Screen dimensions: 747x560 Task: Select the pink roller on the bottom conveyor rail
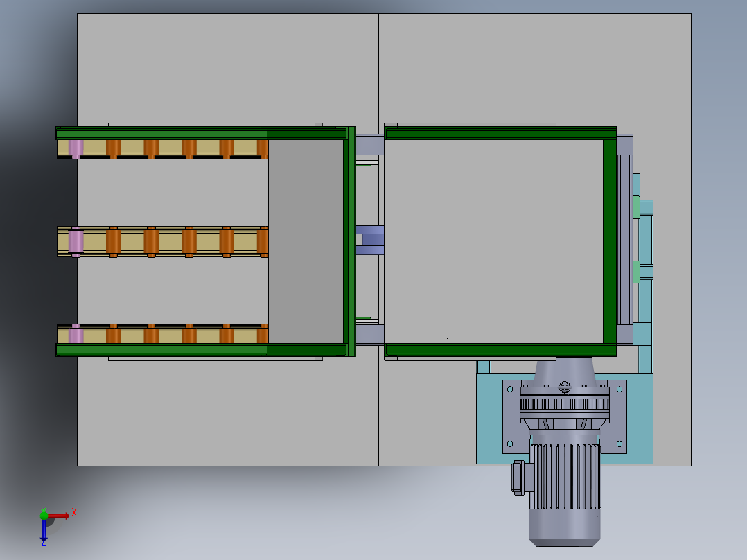tap(76, 333)
